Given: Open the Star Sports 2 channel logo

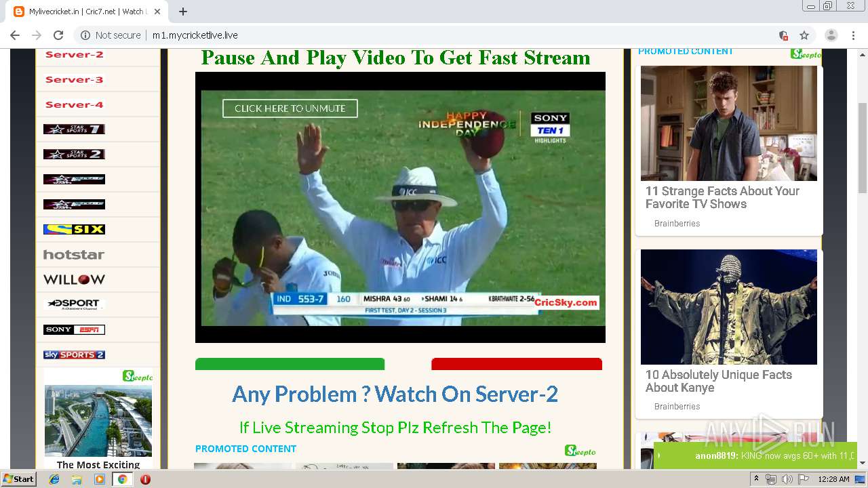Looking at the screenshot, I should click(74, 154).
